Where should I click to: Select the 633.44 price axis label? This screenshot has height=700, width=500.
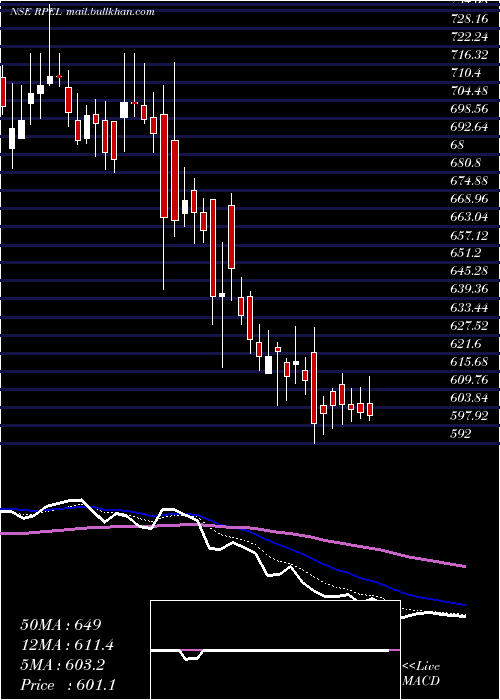tap(469, 308)
